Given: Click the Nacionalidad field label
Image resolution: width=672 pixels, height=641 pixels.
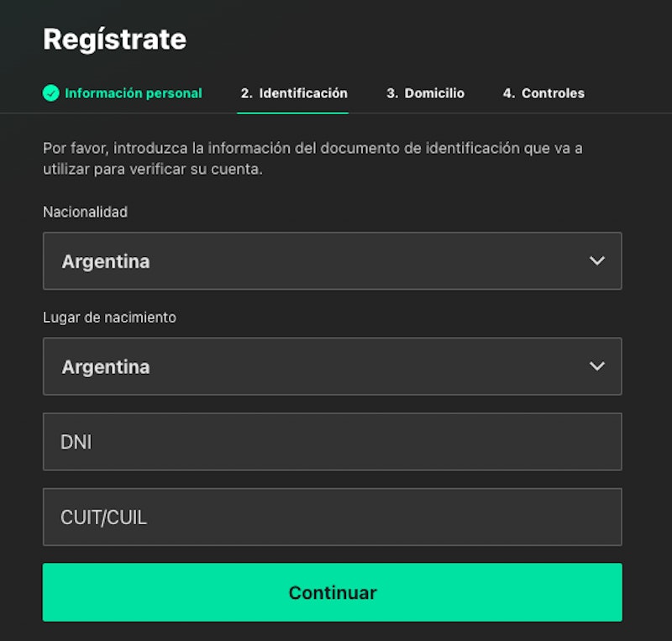Looking at the screenshot, I should (85, 212).
